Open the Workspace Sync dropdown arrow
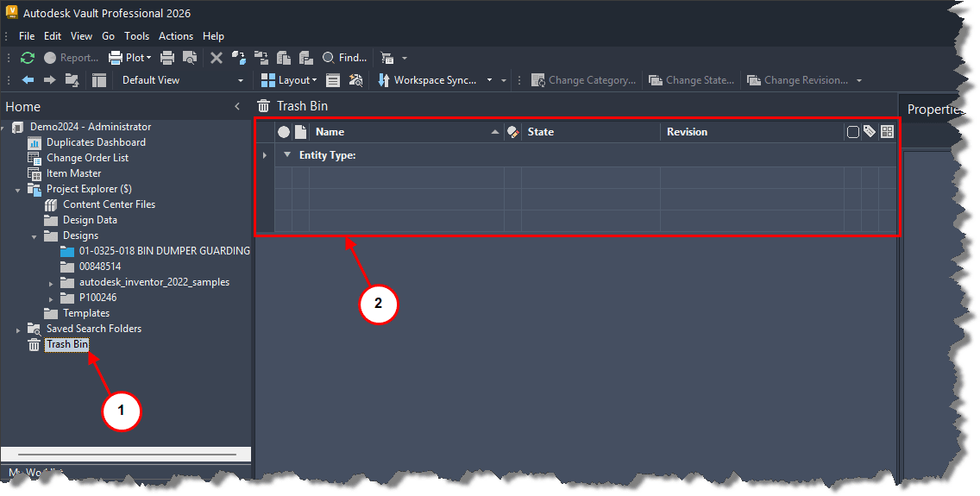Image resolution: width=980 pixels, height=496 pixels. click(489, 80)
